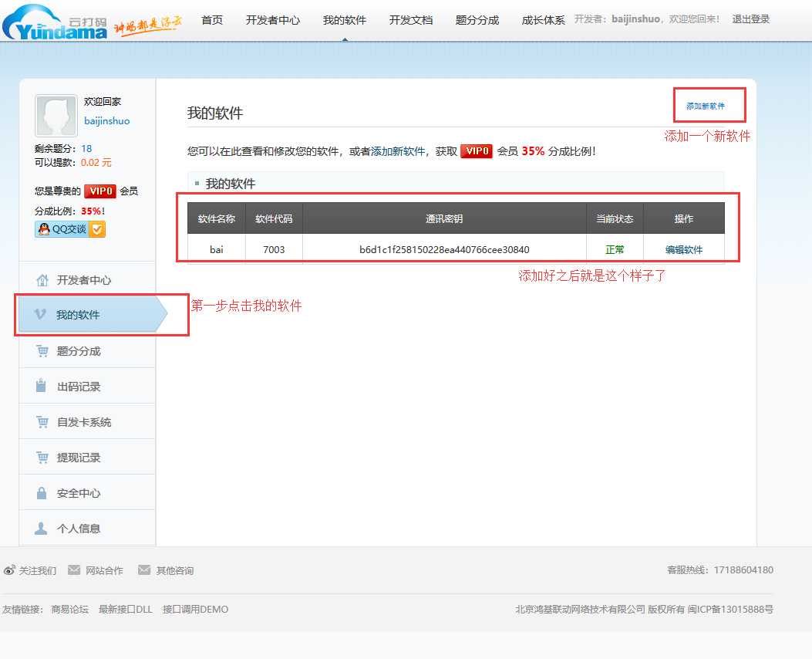Viewport: 812px width, 659px height.
Task: Click the 正常 status cell
Action: [615, 250]
